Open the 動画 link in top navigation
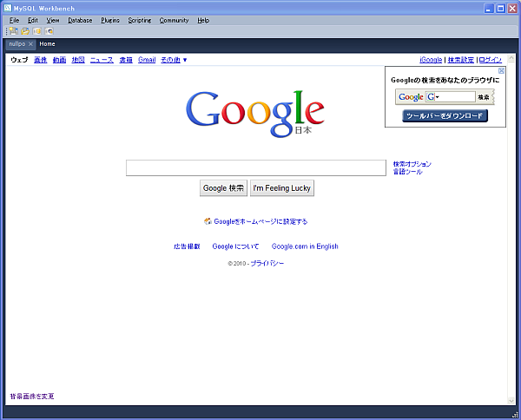Screen dimensions: 521x420 pos(59,60)
